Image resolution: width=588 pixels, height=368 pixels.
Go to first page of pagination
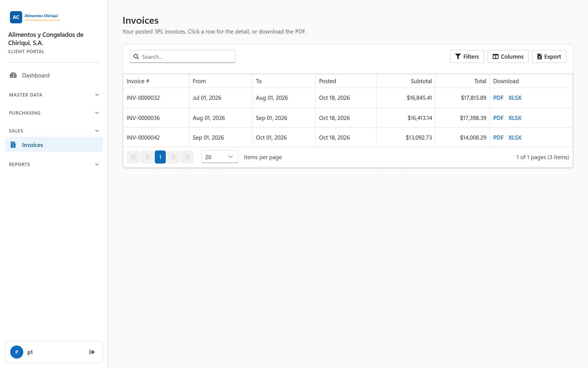133,157
